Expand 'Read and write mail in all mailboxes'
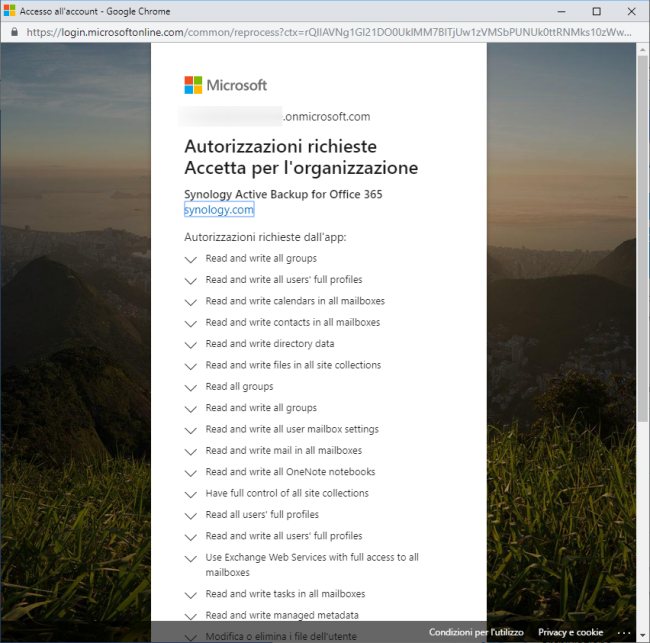The image size is (650, 643). (x=191, y=452)
